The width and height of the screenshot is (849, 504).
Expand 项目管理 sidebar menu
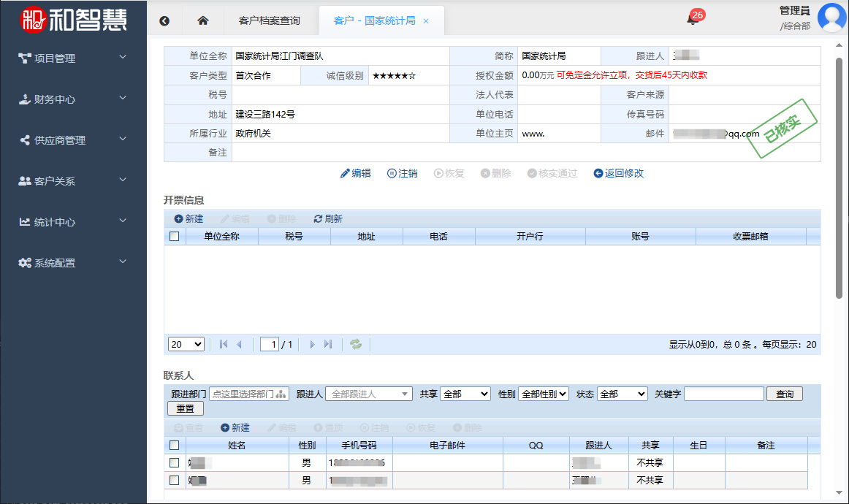(73, 58)
